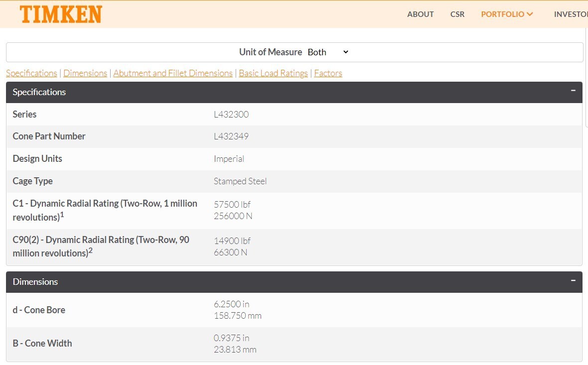The height and width of the screenshot is (365, 588).
Task: Select the C90(2) rating 66300 N
Action: [x=230, y=252]
